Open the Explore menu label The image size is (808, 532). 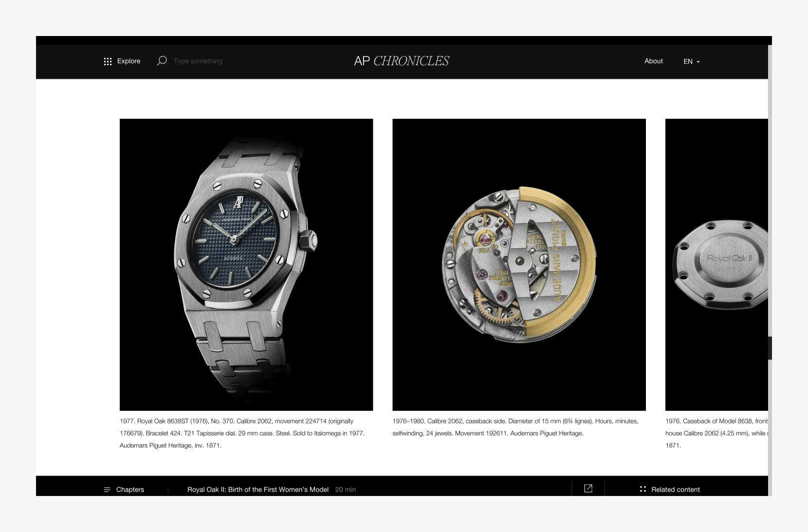click(129, 61)
